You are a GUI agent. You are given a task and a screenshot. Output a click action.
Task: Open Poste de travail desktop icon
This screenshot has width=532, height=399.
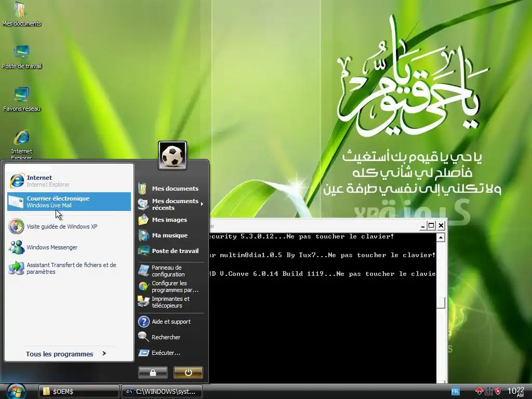22,57
